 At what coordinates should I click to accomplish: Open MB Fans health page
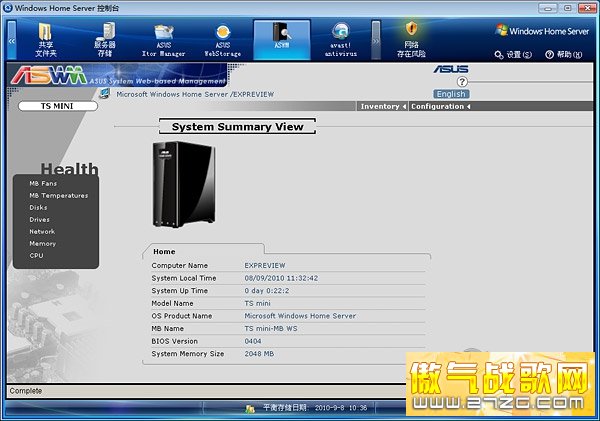(x=43, y=183)
